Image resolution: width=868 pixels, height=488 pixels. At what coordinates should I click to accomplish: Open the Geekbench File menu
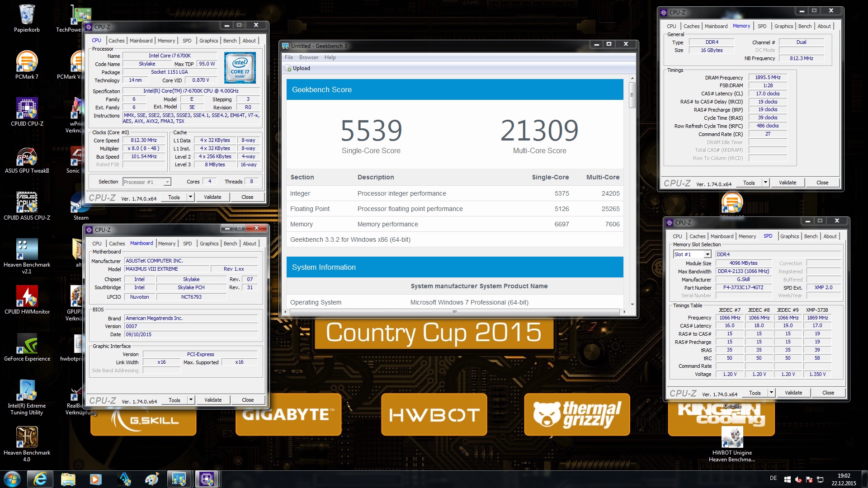point(289,57)
